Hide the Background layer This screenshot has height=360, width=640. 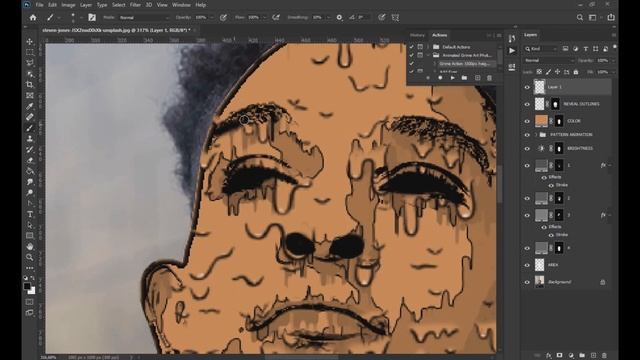click(x=527, y=282)
